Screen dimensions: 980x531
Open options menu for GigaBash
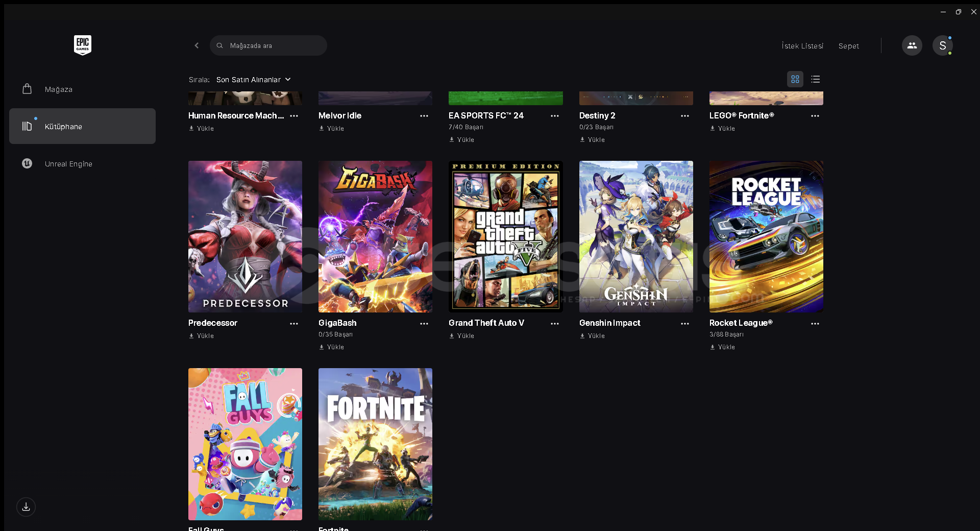pyautogui.click(x=424, y=324)
